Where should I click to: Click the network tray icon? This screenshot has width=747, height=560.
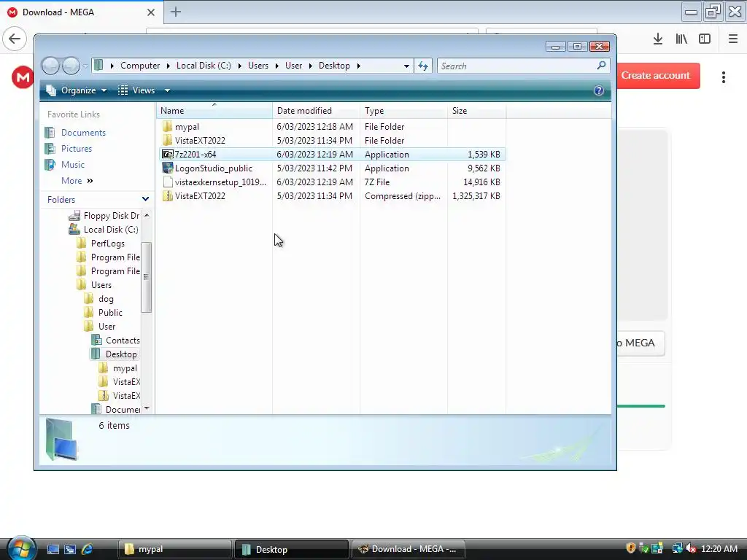(677, 548)
